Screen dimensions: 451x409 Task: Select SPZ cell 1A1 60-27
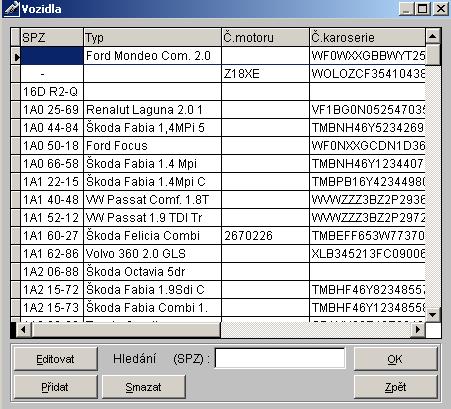(52, 236)
